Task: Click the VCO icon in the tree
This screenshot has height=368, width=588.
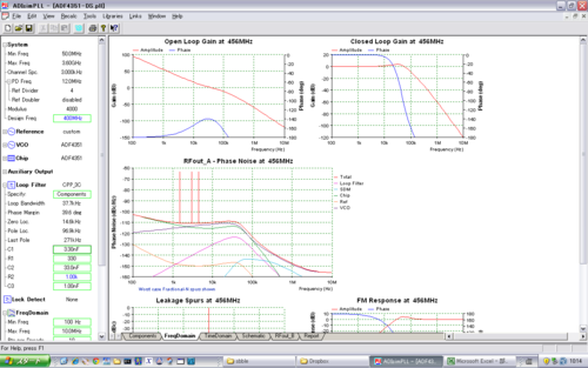Action: tap(11, 145)
